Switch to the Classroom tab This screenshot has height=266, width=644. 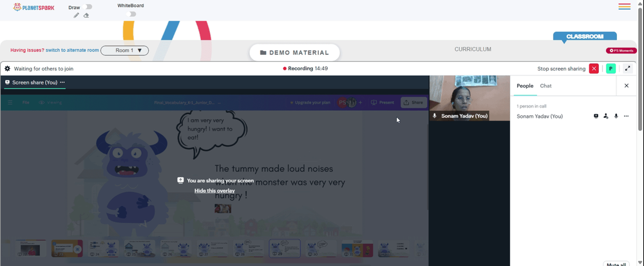pyautogui.click(x=585, y=37)
